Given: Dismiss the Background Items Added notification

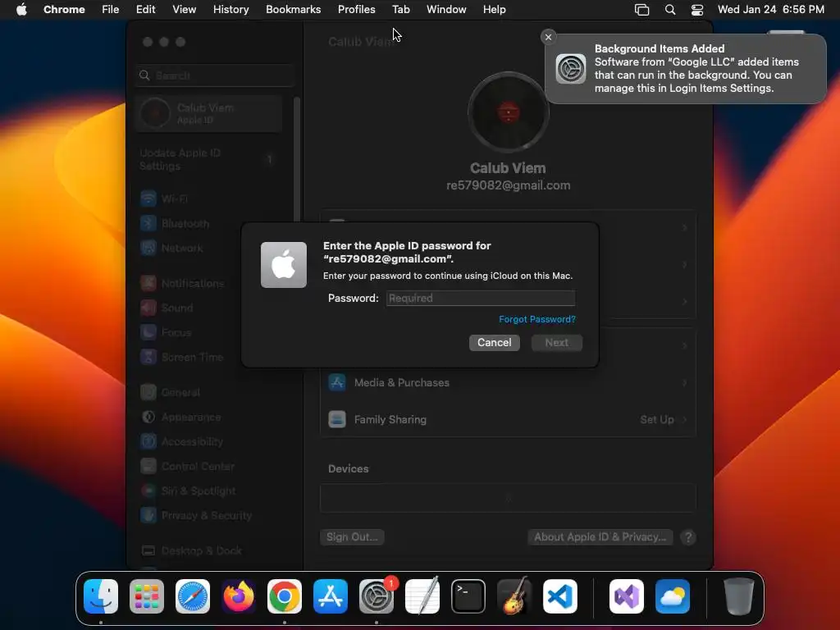Looking at the screenshot, I should [548, 37].
